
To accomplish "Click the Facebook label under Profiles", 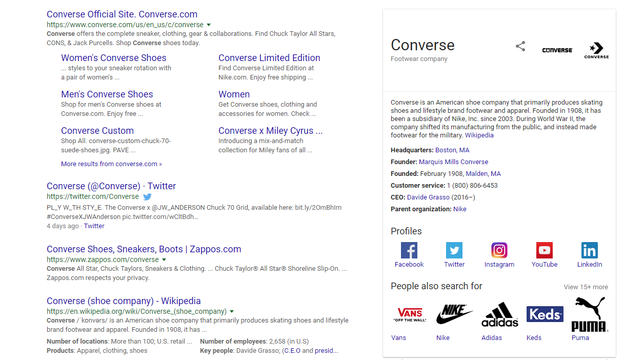I will click(x=409, y=265).
